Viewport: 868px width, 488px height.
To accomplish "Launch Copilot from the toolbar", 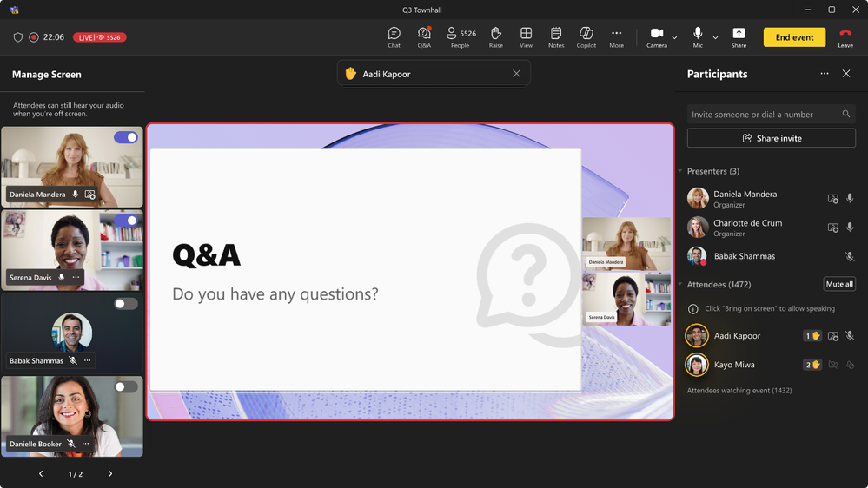I will point(586,37).
